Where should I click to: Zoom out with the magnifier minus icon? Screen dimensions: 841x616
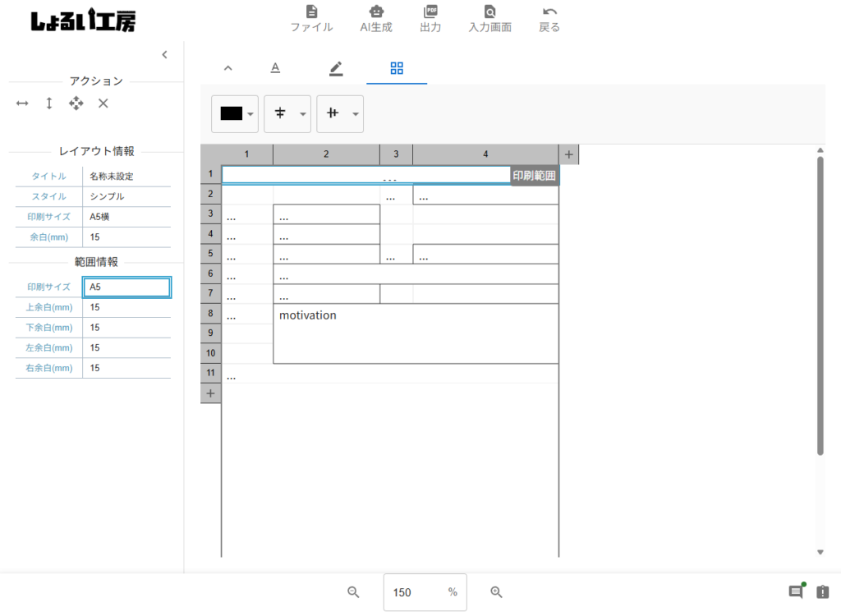[353, 592]
